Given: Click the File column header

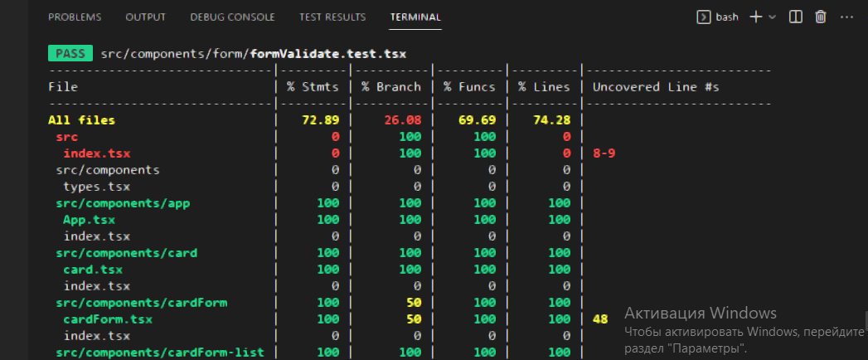Looking at the screenshot, I should click(63, 87).
